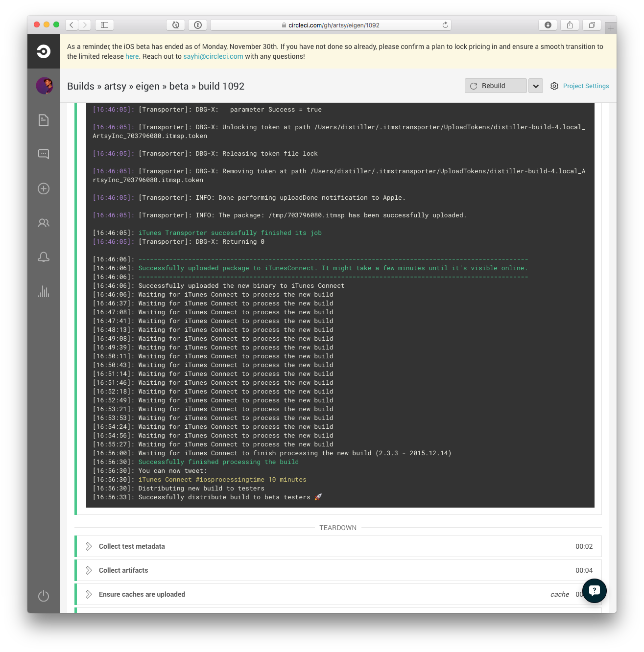
Task: Open the user avatar profile
Action: pos(44,86)
